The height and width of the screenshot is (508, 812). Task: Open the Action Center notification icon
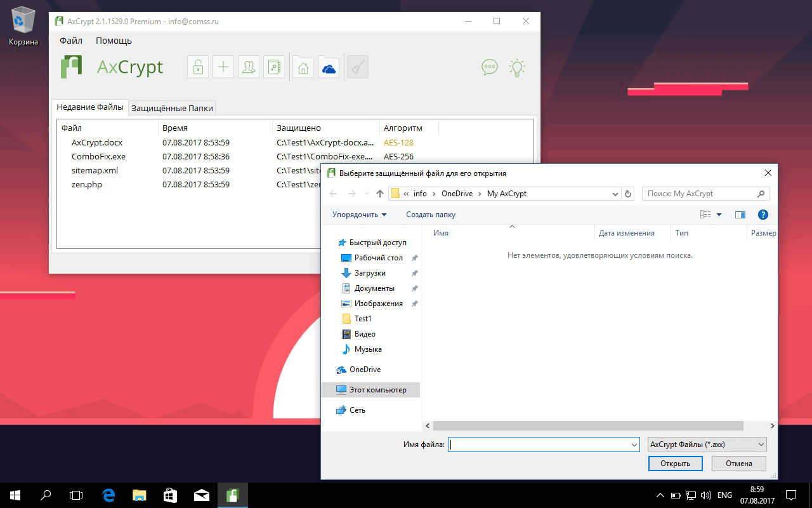tap(791, 495)
